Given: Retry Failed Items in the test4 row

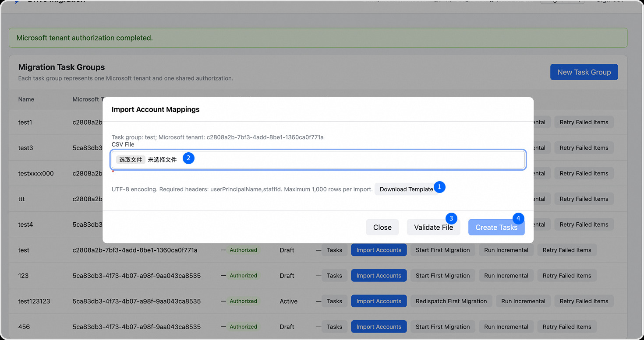Looking at the screenshot, I should coord(584,224).
